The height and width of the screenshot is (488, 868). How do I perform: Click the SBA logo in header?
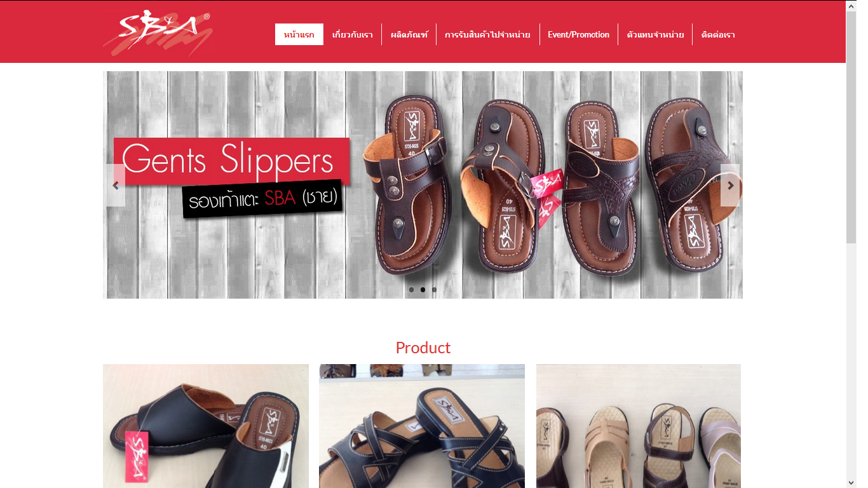158,32
